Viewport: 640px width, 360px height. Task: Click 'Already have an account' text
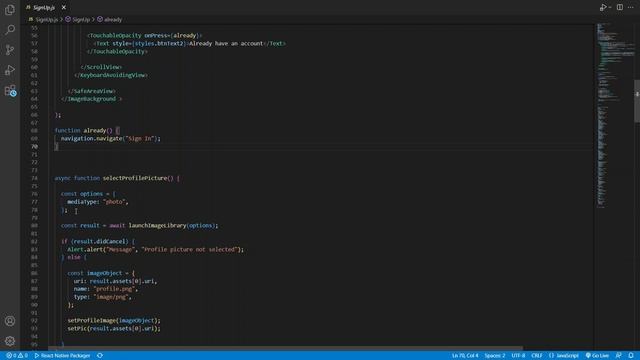[226, 43]
